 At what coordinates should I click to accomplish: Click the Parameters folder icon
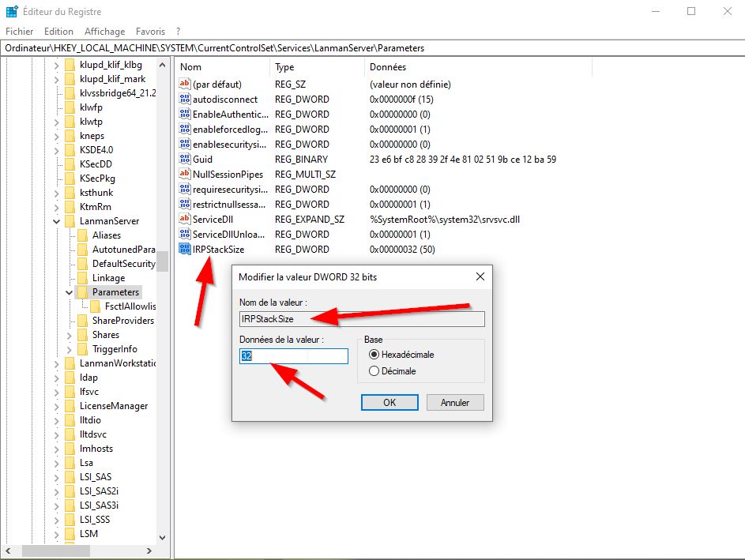click(x=82, y=292)
